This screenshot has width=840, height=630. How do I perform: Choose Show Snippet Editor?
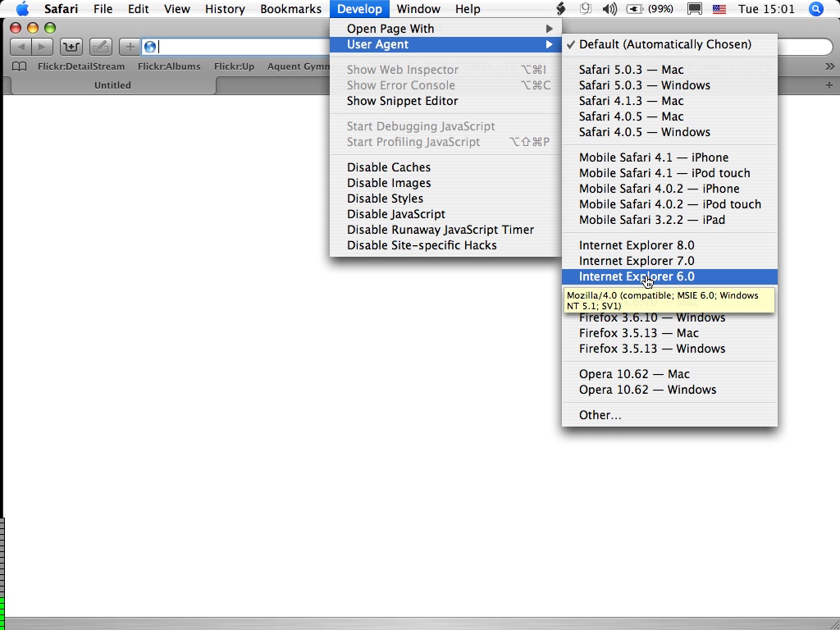pos(445,101)
